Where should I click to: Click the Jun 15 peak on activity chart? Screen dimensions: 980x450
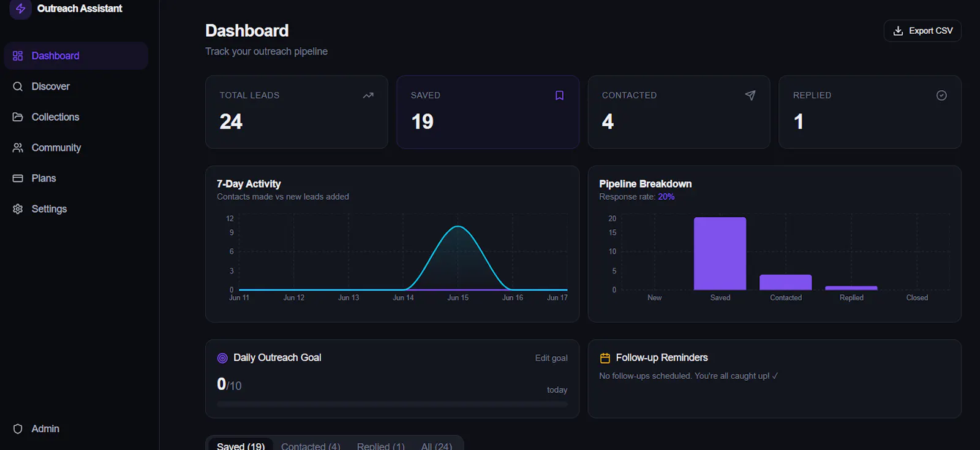point(458,227)
